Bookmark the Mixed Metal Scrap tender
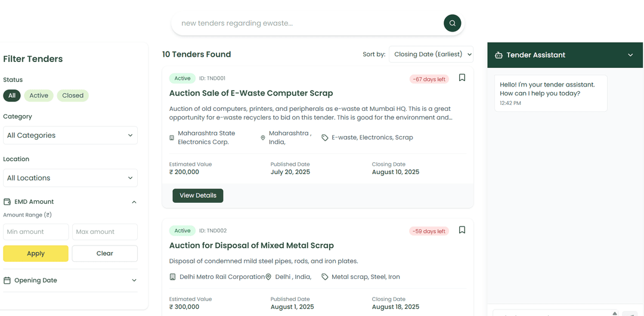The image size is (644, 316). [x=462, y=230]
